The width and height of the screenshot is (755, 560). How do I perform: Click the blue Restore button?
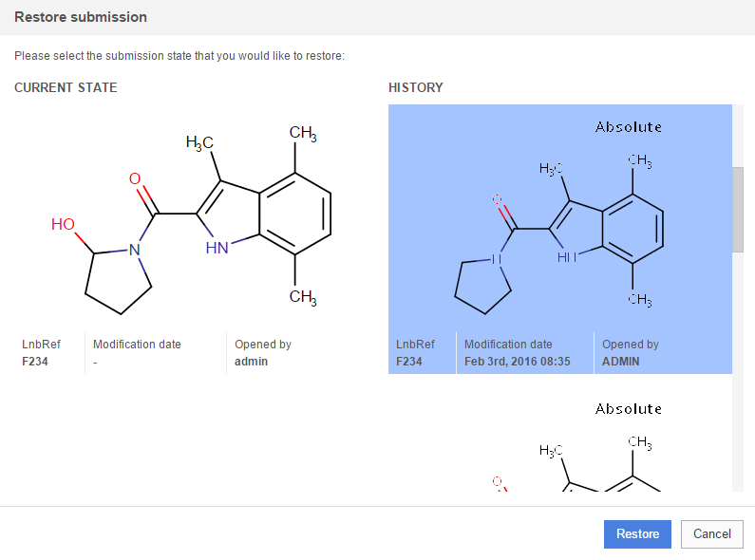637,533
